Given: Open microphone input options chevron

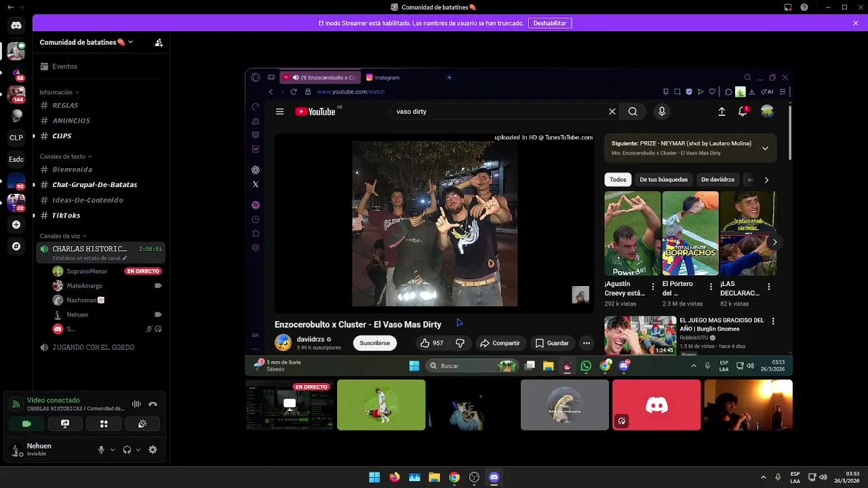Looking at the screenshot, I should point(113,449).
